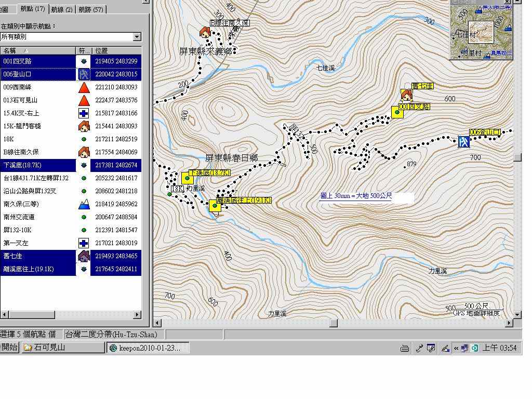Click the blue mountain symbol in 南久保(三等) row

point(84,204)
